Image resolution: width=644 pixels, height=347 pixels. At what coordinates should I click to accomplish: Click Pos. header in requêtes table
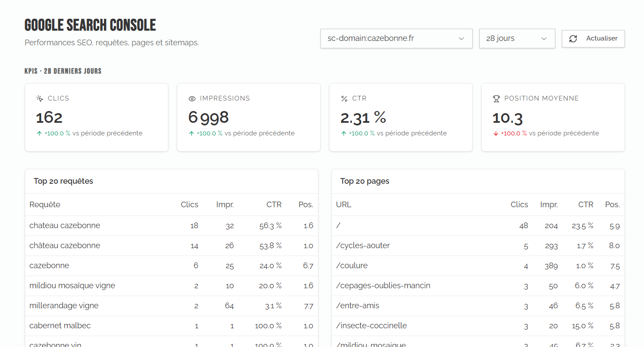306,205
